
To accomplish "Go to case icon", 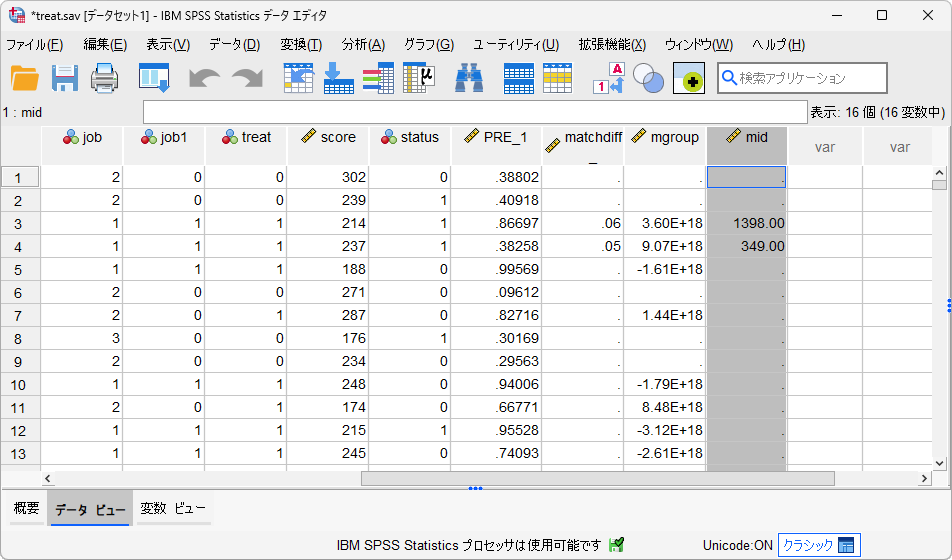I will click(299, 78).
